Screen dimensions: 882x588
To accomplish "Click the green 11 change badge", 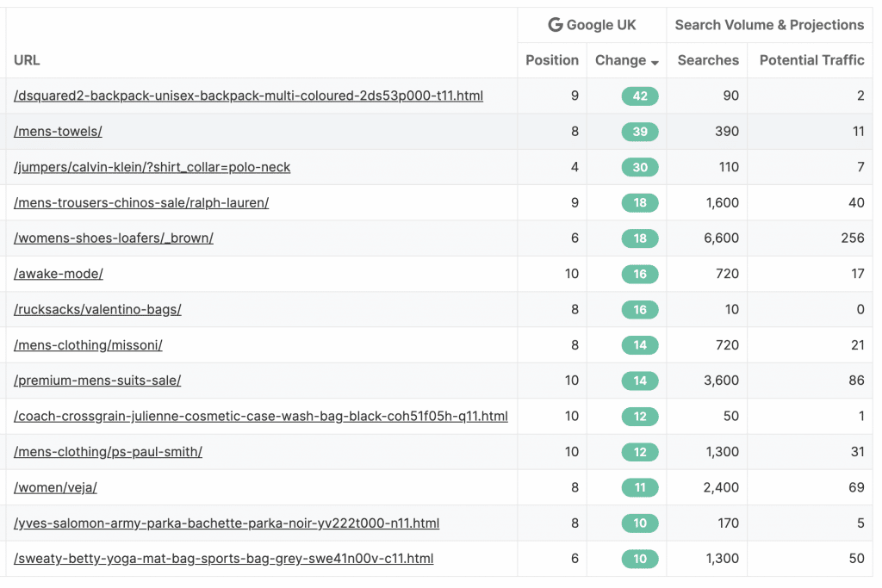I will coord(640,488).
